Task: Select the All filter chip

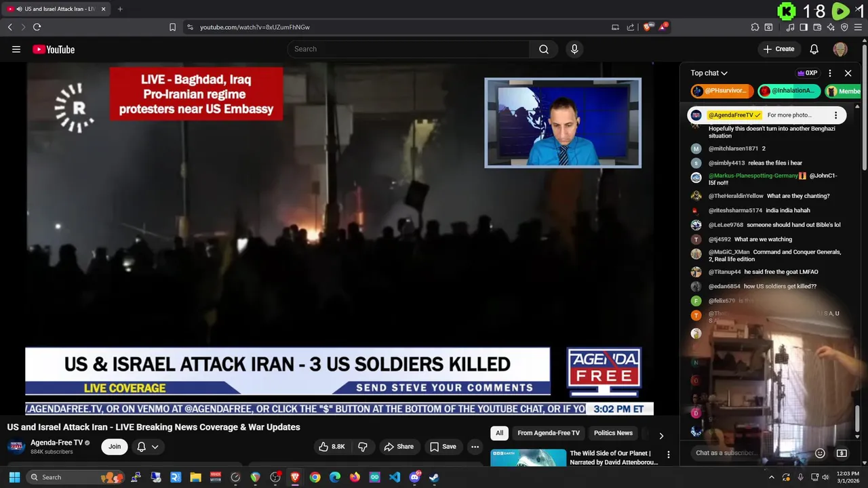Action: [499, 433]
